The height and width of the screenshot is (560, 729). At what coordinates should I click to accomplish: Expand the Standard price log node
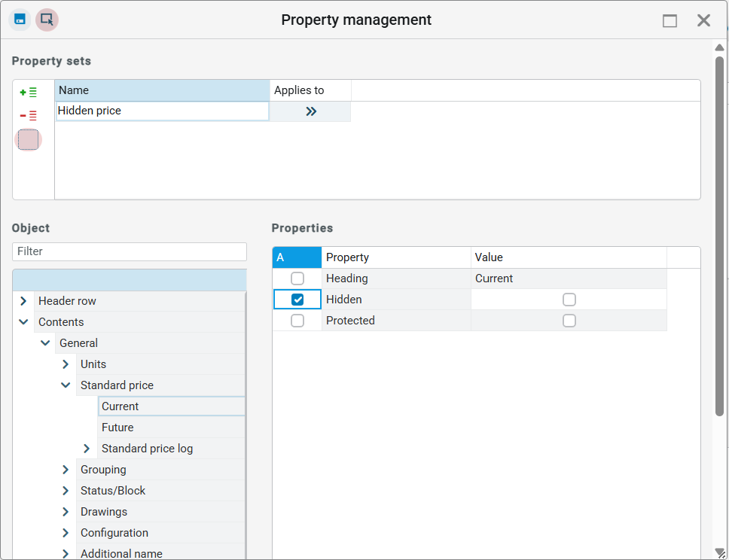click(x=87, y=449)
